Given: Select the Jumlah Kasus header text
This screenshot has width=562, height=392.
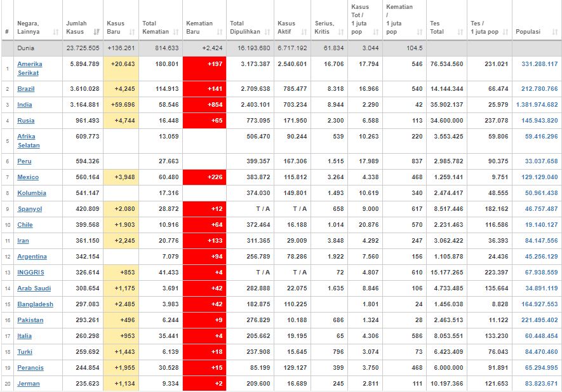Looking at the screenshot, I should click(76, 27).
